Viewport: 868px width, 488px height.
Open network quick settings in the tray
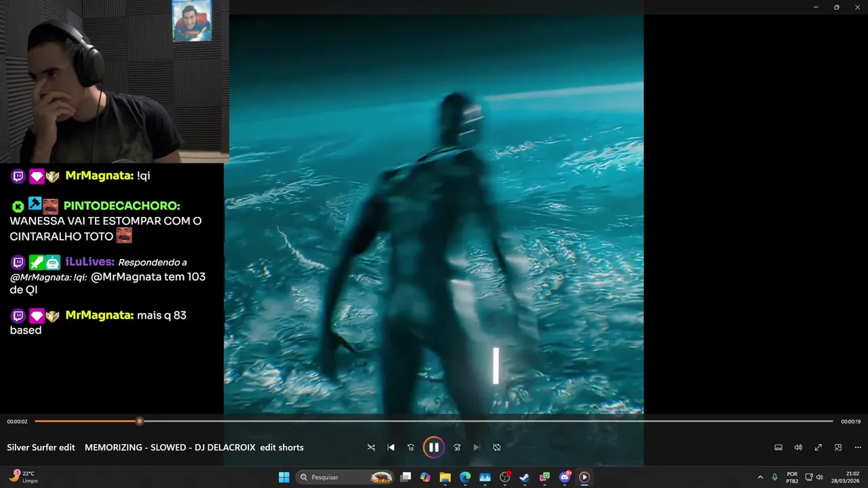click(809, 477)
